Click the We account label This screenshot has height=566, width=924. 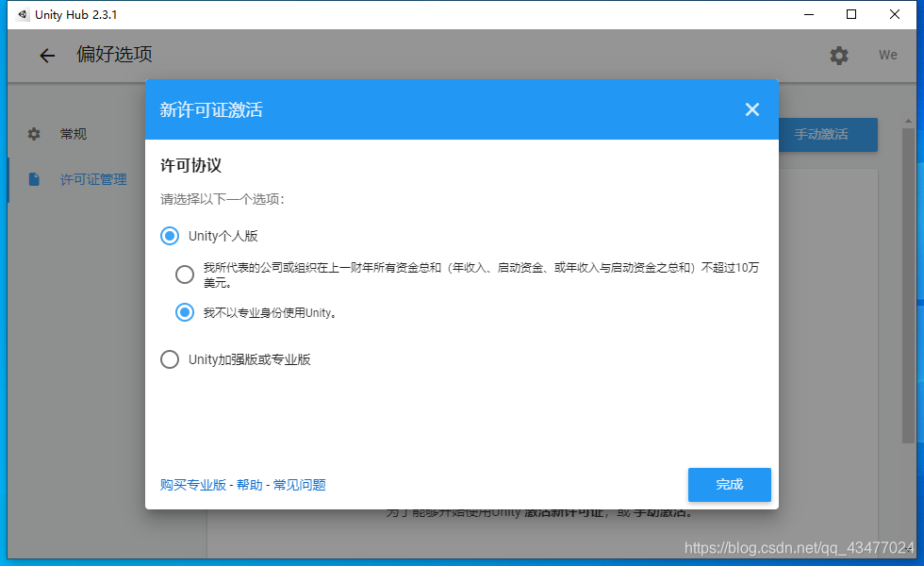887,55
